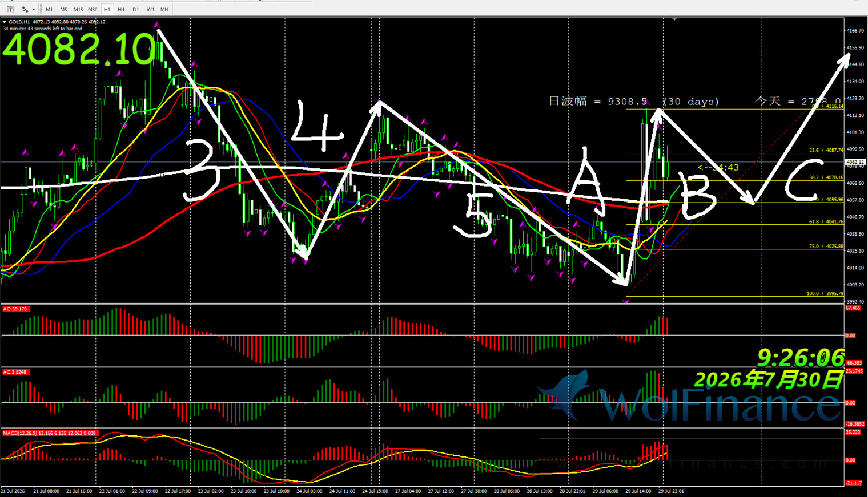Image resolution: width=868 pixels, height=497 pixels.
Task: Switch chart to M5 timeframe
Action: [x=63, y=9]
